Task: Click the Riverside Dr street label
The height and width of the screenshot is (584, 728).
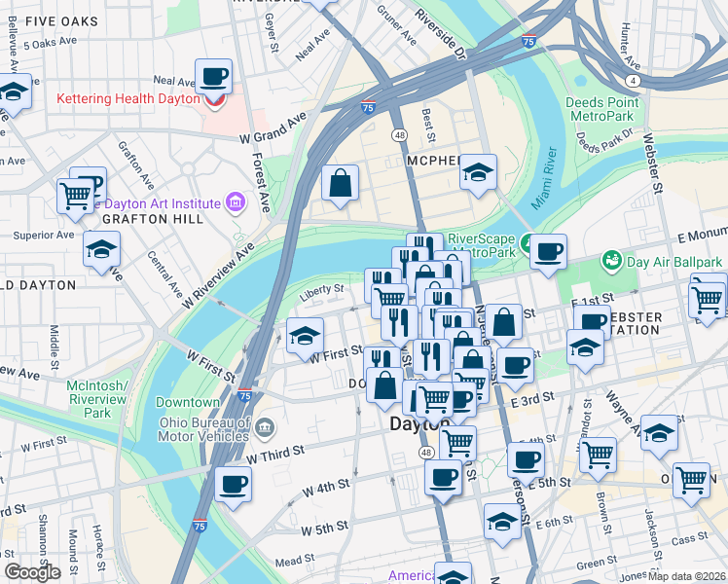Action: [x=440, y=34]
